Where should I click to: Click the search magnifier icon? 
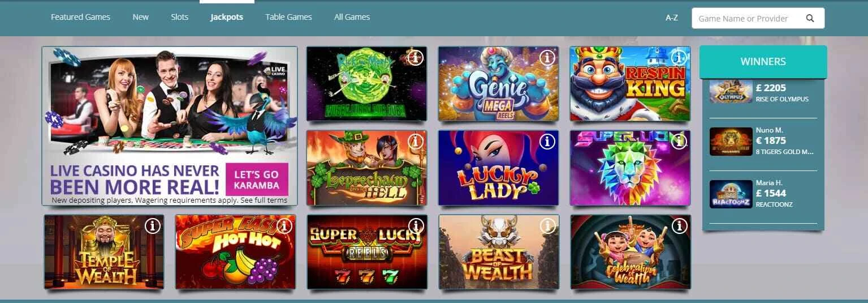[810, 18]
